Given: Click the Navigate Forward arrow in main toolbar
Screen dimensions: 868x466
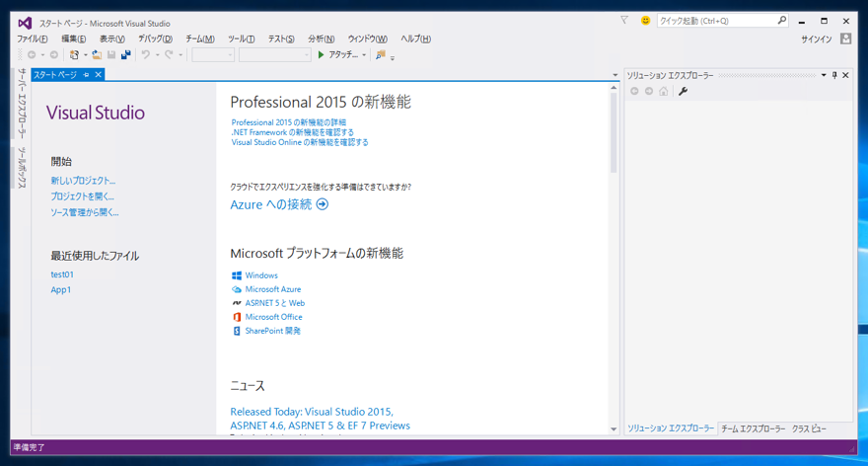Looking at the screenshot, I should click(53, 55).
